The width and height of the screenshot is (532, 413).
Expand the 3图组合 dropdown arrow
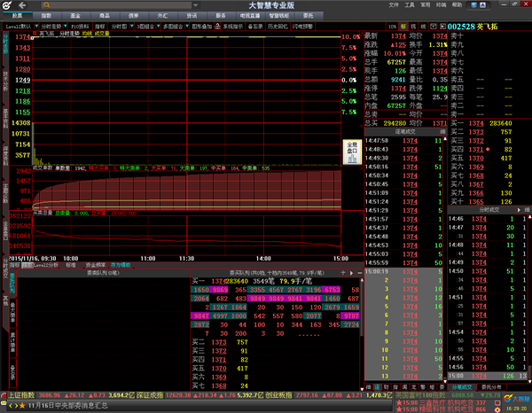[158, 26]
